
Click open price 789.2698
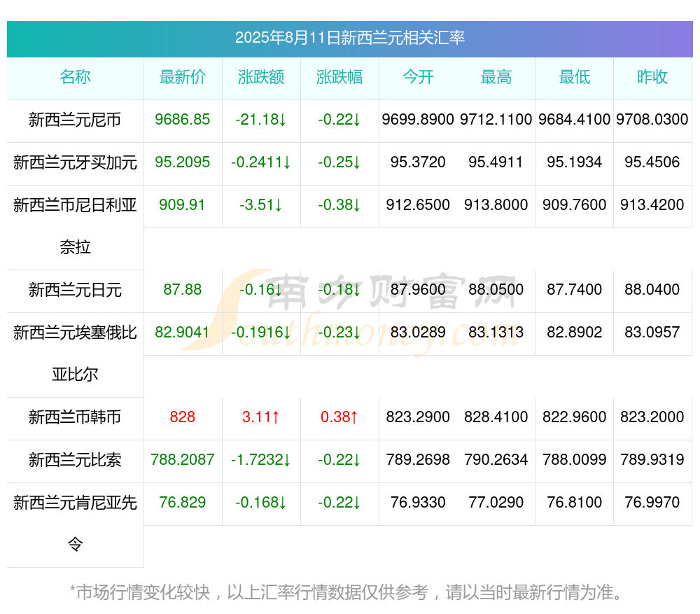[x=418, y=459]
